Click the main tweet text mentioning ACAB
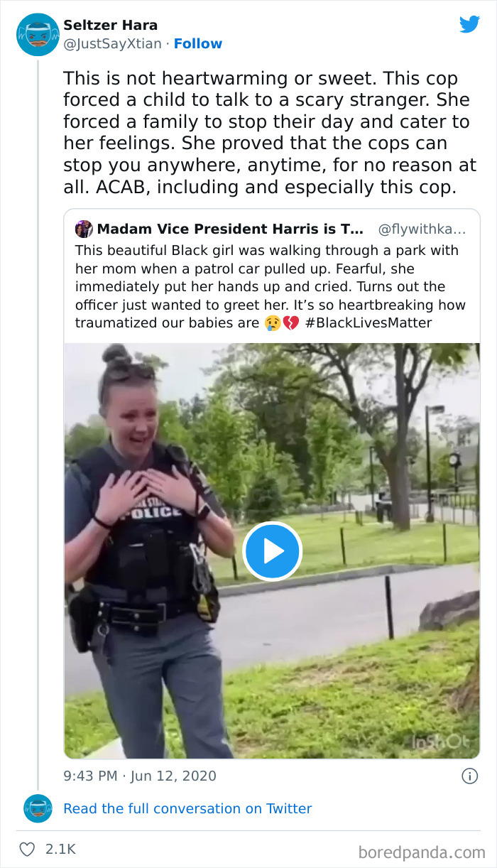Viewport: 497px width, 868px height. [270, 133]
